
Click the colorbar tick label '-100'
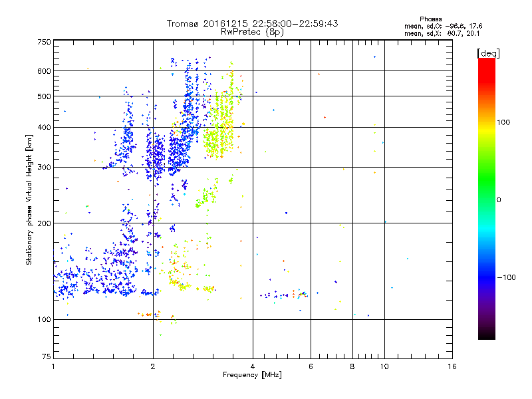pyautogui.click(x=506, y=277)
